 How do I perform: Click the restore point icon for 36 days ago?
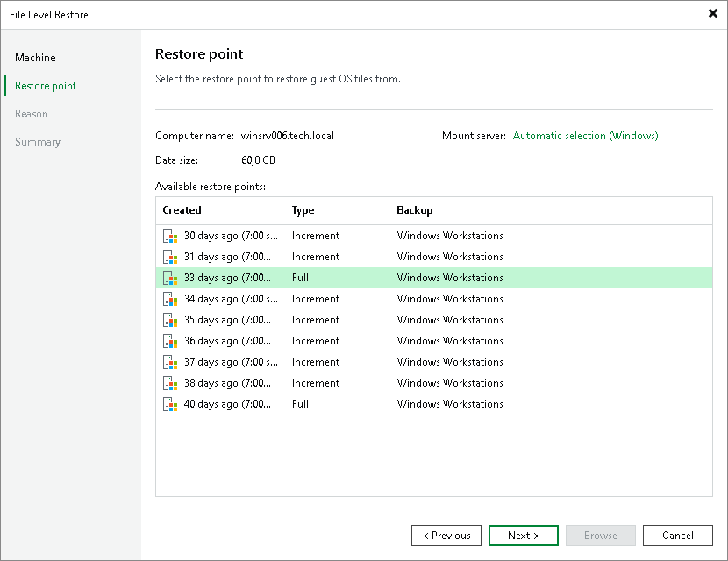tap(170, 341)
